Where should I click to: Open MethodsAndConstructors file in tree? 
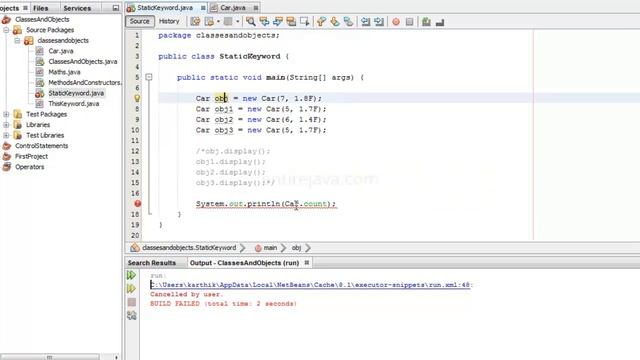84,82
